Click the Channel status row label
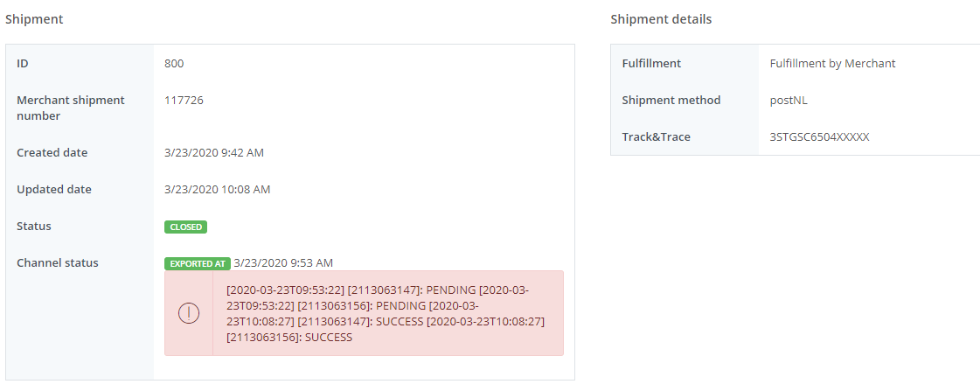The image size is (980, 391). click(x=58, y=263)
